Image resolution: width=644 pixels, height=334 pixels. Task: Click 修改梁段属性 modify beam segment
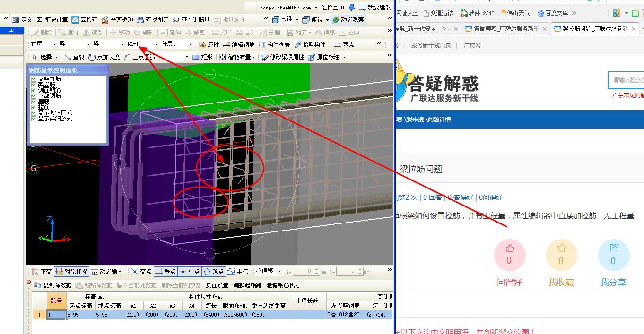coord(283,57)
